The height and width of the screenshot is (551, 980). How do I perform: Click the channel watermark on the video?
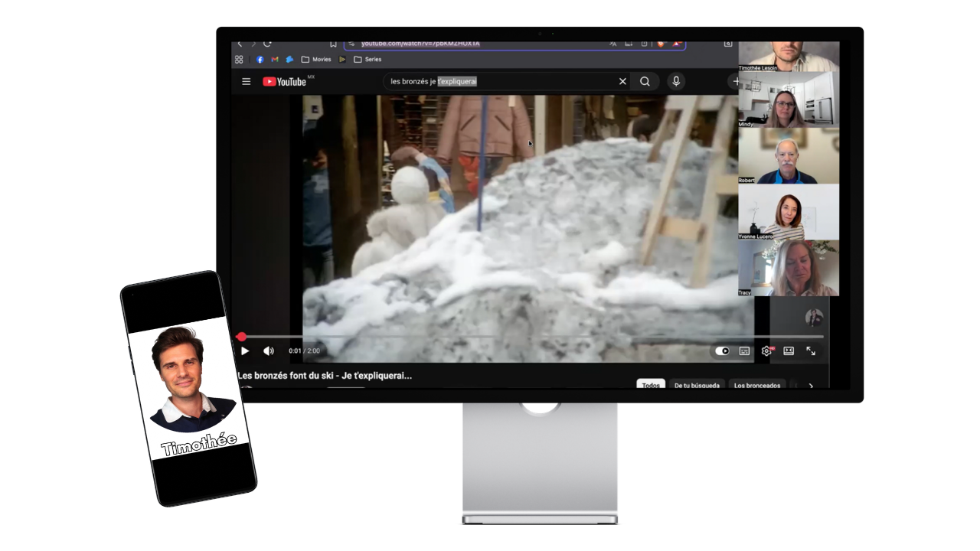[x=814, y=318]
